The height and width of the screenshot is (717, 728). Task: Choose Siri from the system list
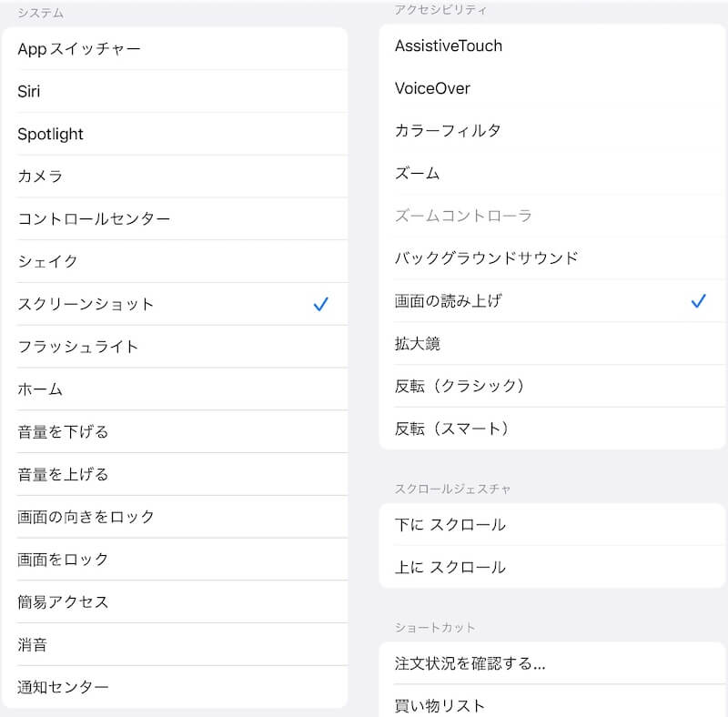175,92
